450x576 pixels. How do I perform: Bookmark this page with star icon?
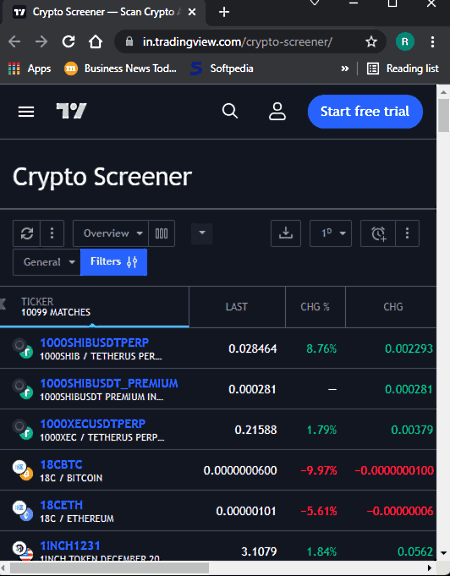(x=371, y=42)
